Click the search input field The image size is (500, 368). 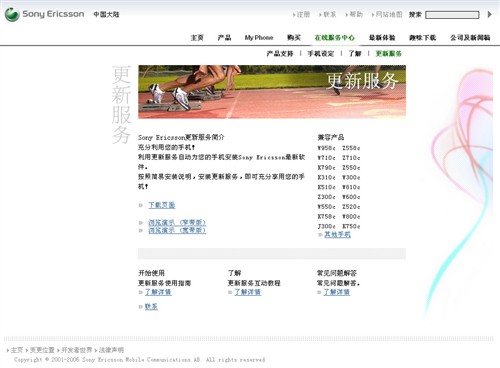[x=452, y=15]
